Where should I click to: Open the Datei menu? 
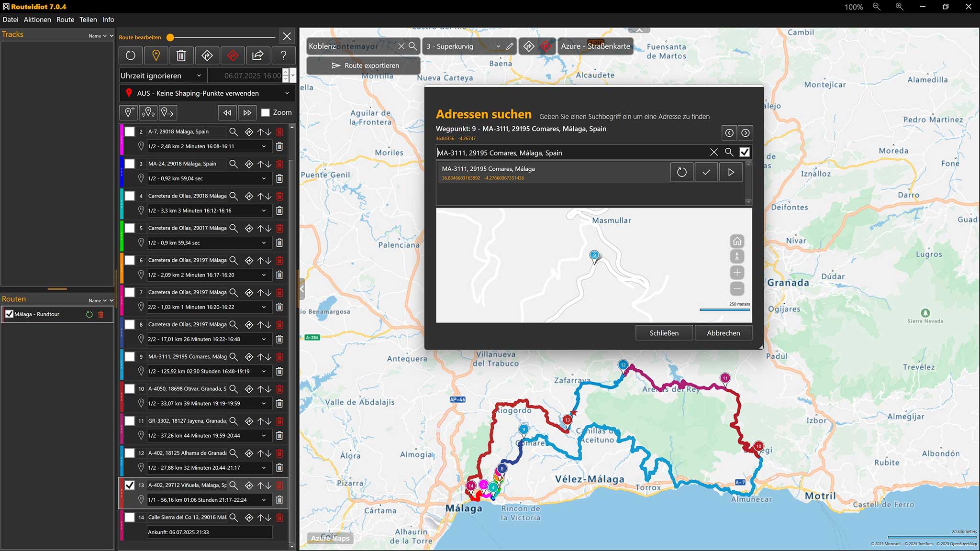11,20
